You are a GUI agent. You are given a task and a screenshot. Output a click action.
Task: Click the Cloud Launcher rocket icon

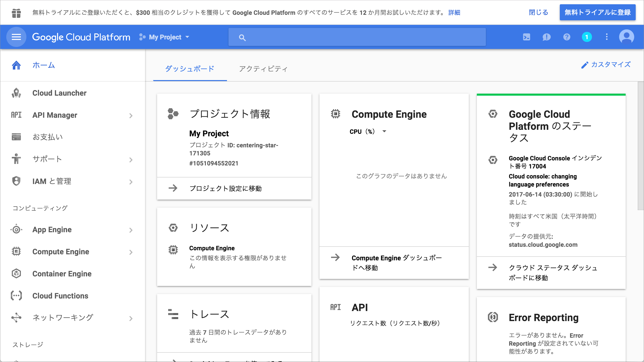pyautogui.click(x=16, y=93)
